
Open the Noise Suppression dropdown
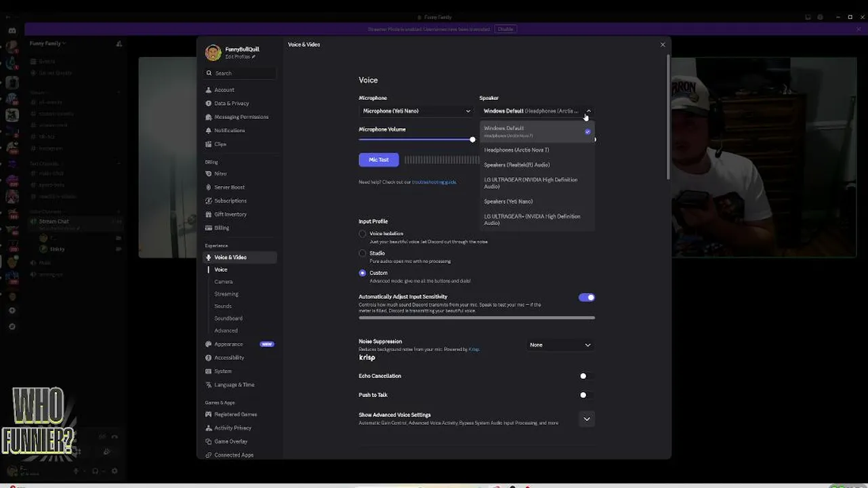coord(560,345)
